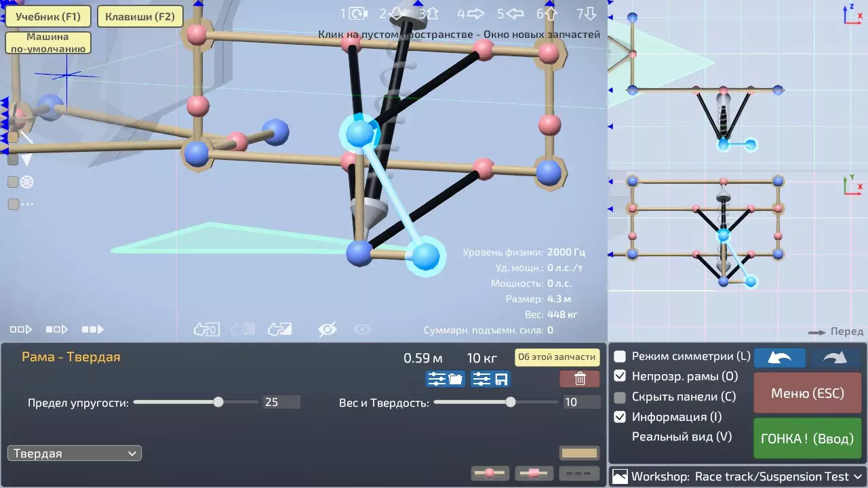Start the race with ГОНКА! (Ввод)
Image resolution: width=868 pixels, height=488 pixels.
(x=808, y=439)
